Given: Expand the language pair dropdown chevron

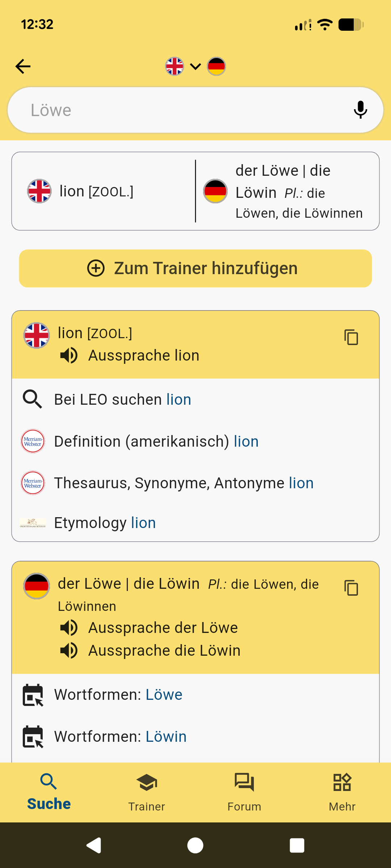Looking at the screenshot, I should pyautogui.click(x=195, y=67).
